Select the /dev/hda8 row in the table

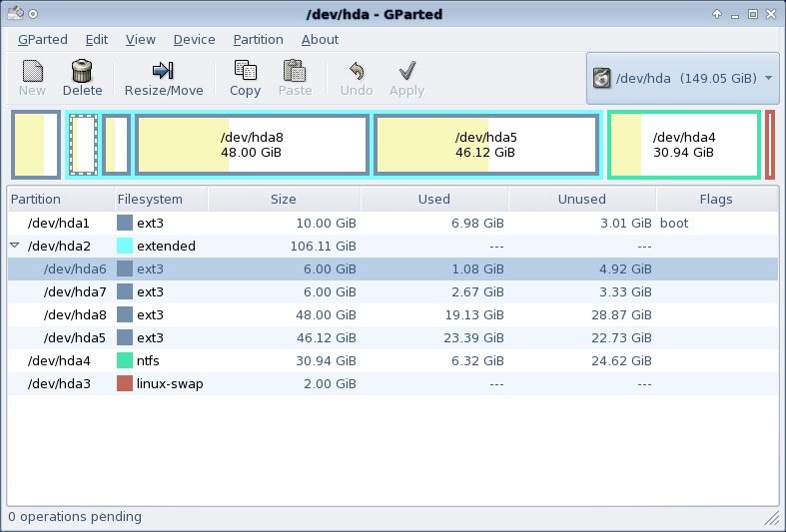click(393, 315)
